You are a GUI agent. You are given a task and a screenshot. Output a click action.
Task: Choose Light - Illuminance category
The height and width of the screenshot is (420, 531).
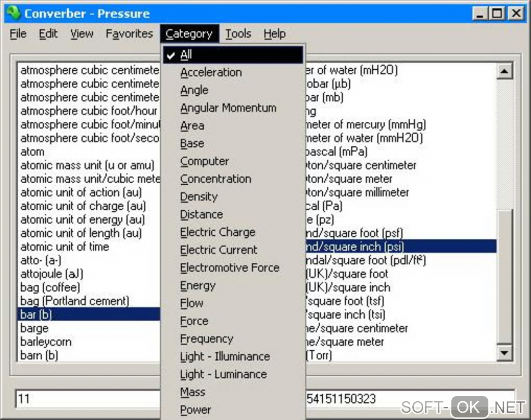[x=233, y=357]
